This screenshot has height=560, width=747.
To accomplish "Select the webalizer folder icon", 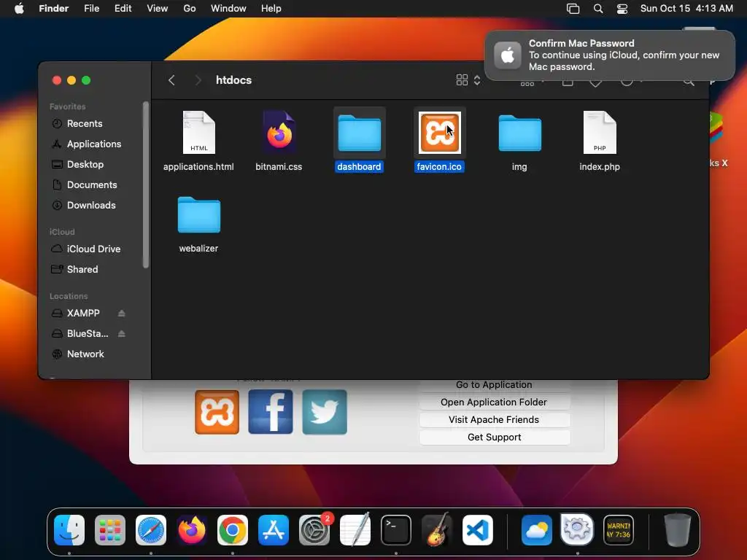I will tap(198, 214).
